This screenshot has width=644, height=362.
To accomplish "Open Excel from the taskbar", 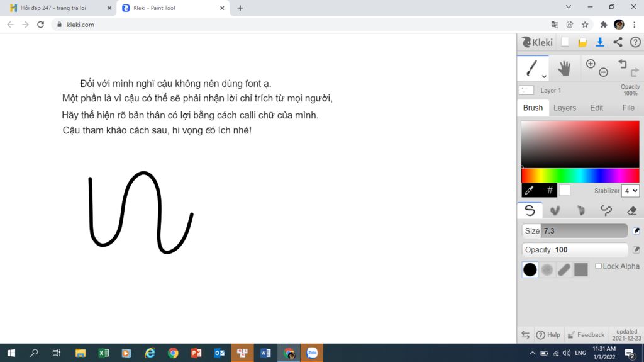I will point(104,353).
